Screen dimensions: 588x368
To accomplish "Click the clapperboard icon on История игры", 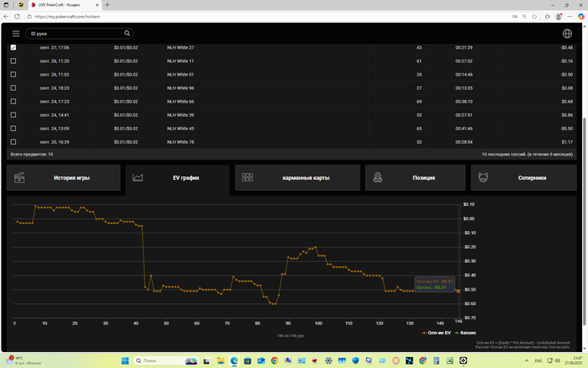I will [19, 178].
